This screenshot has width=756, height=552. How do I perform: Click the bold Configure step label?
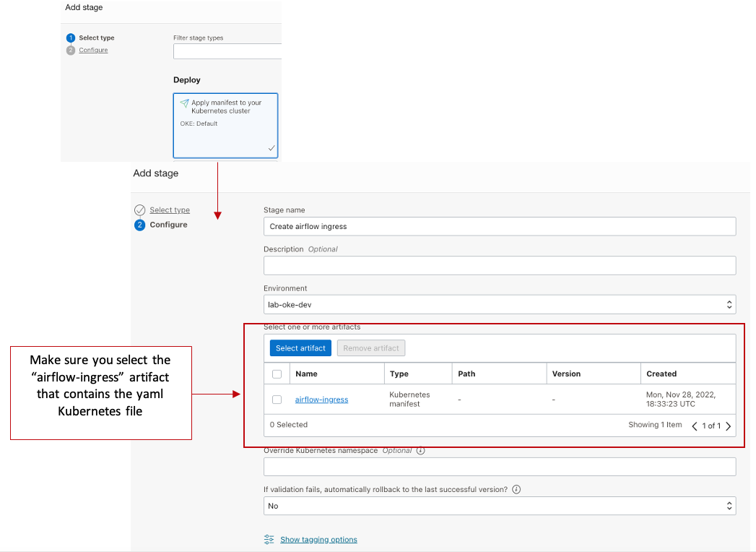pos(168,225)
